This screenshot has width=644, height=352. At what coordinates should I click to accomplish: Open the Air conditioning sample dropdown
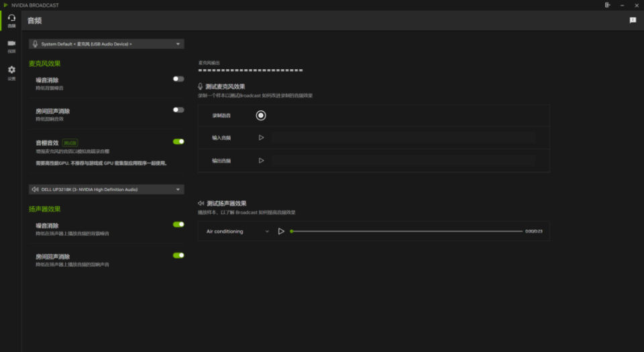tap(237, 232)
